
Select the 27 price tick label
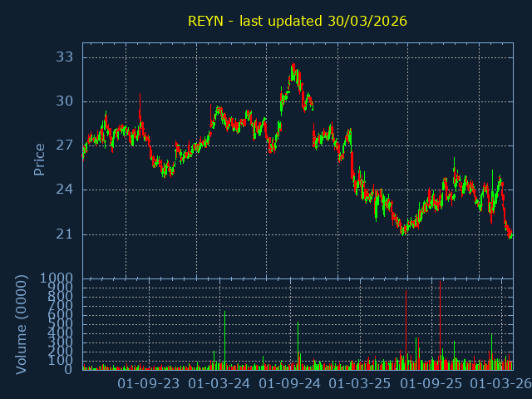pyautogui.click(x=64, y=145)
